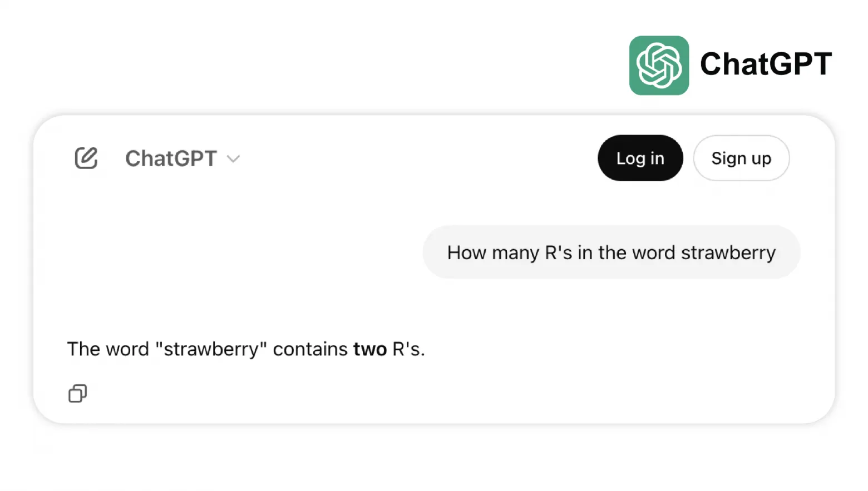Screen dimensions: 868x491
Task: Click "The word" at the start of the response
Action: pyautogui.click(x=108, y=349)
